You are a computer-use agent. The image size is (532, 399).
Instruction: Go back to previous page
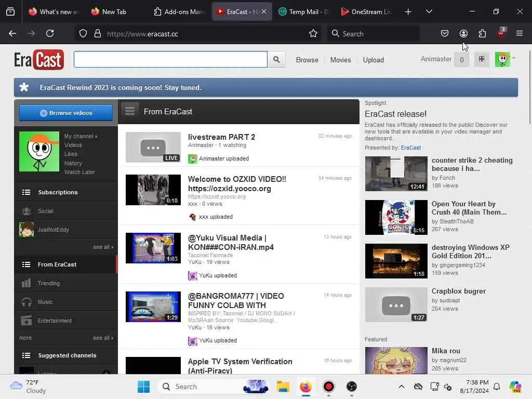12,34
